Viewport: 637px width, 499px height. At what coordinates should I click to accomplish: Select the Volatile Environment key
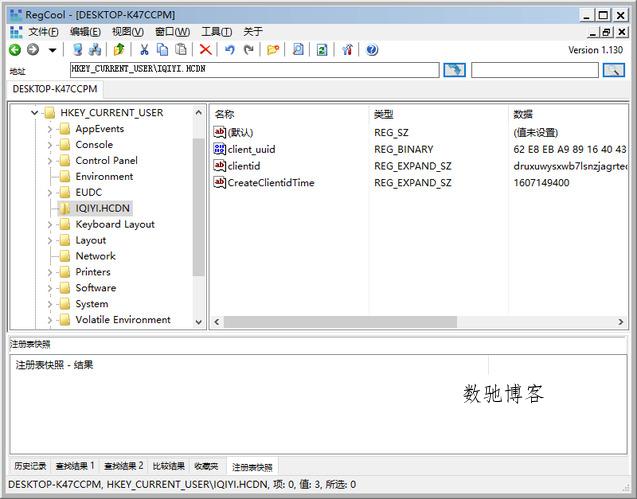tap(123, 320)
